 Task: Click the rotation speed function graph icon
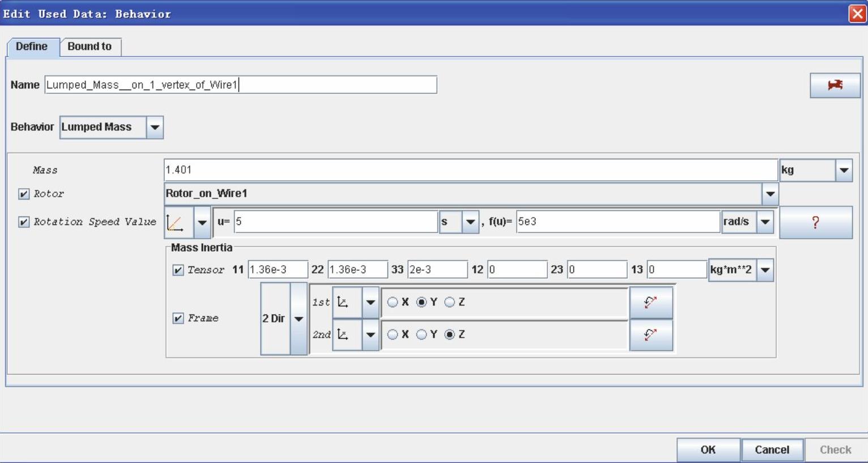coord(176,222)
